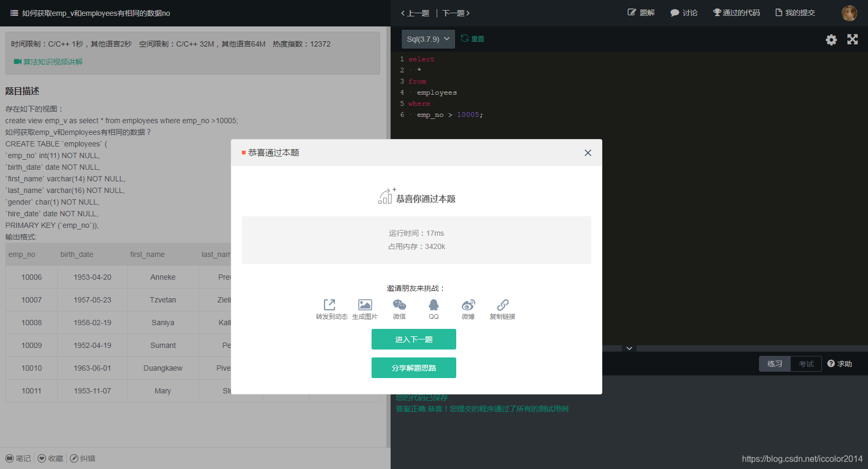The width and height of the screenshot is (868, 469).
Task: Open editor settings gear icon
Action: (x=831, y=40)
